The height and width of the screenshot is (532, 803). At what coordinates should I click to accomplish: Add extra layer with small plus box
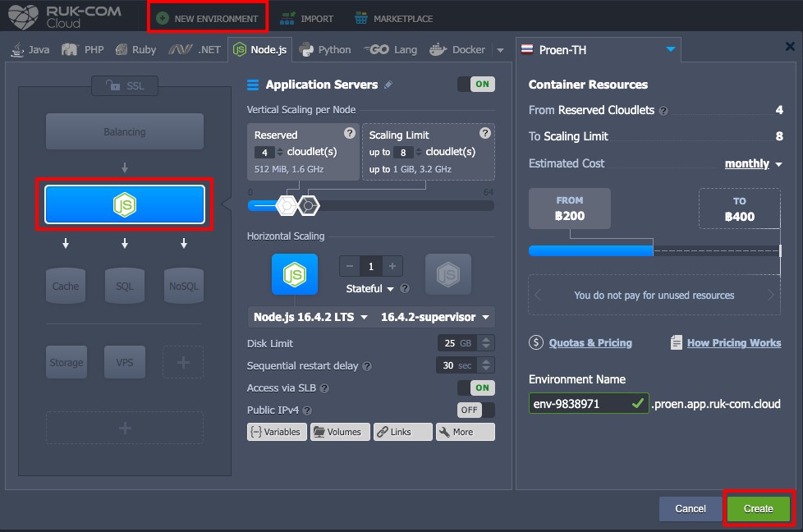pos(183,362)
